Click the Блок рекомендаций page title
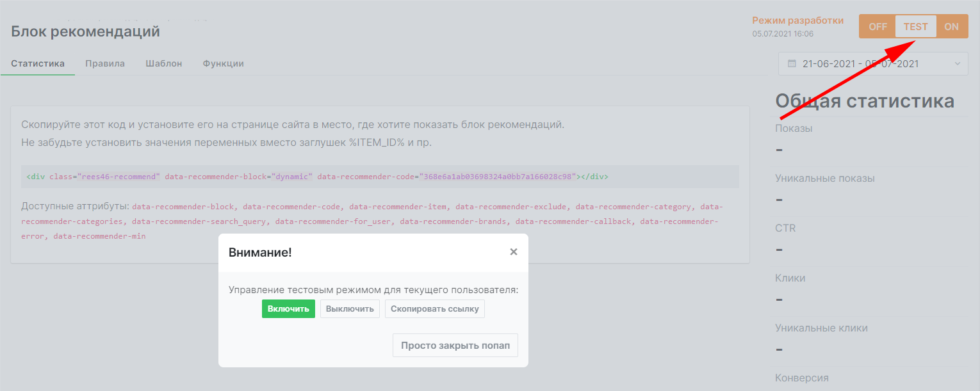This screenshot has height=391, width=980. (85, 30)
